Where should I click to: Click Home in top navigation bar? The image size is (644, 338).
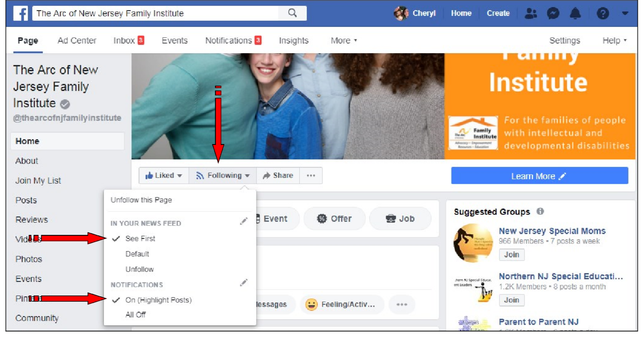coord(461,13)
